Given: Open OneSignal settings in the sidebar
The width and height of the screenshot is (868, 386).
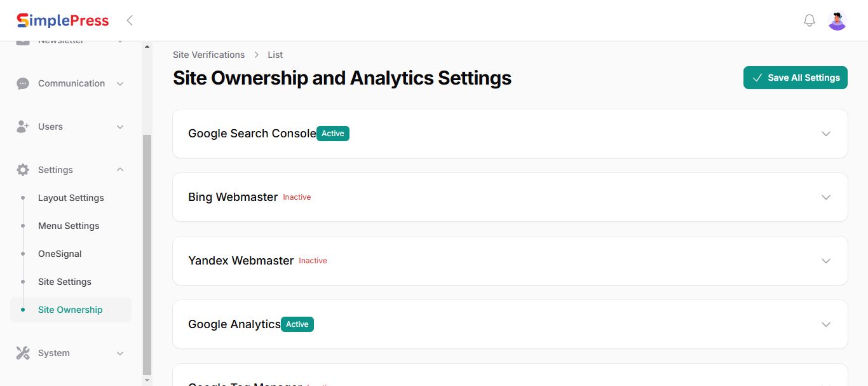Looking at the screenshot, I should (x=60, y=254).
